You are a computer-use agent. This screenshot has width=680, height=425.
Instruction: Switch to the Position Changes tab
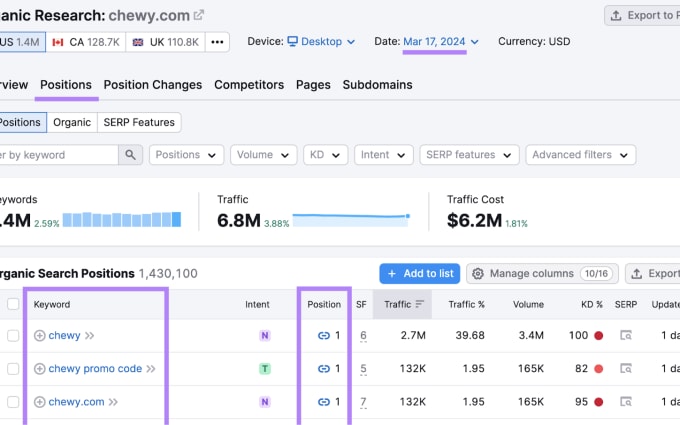coord(153,85)
